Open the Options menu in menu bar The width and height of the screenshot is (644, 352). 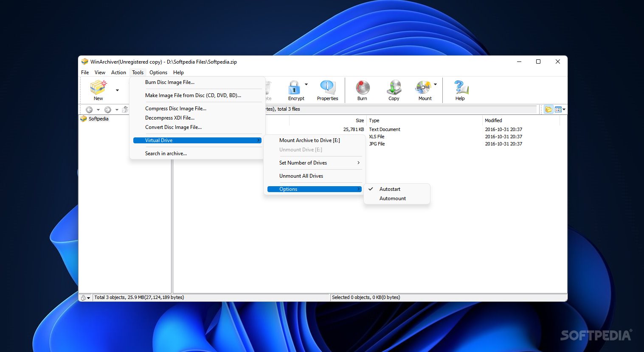click(x=158, y=73)
